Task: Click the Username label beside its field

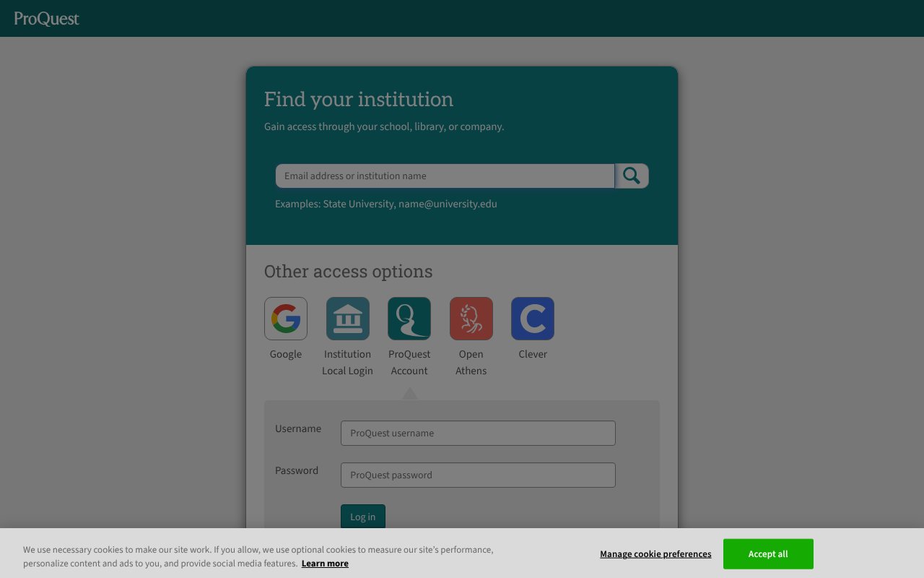Action: tap(298, 428)
